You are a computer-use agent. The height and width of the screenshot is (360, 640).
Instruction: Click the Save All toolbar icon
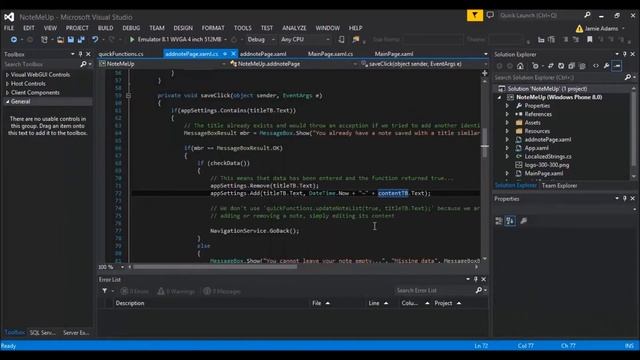point(81,40)
